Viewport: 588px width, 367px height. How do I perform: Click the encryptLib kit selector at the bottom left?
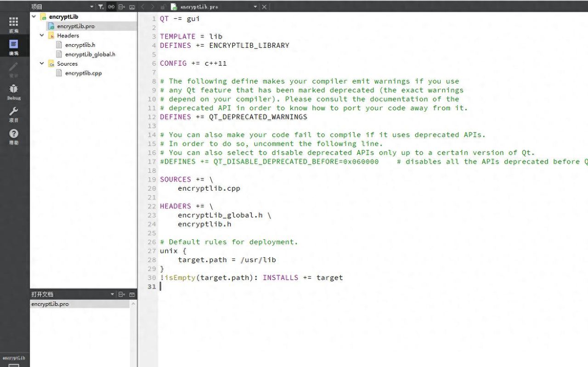[x=14, y=358]
